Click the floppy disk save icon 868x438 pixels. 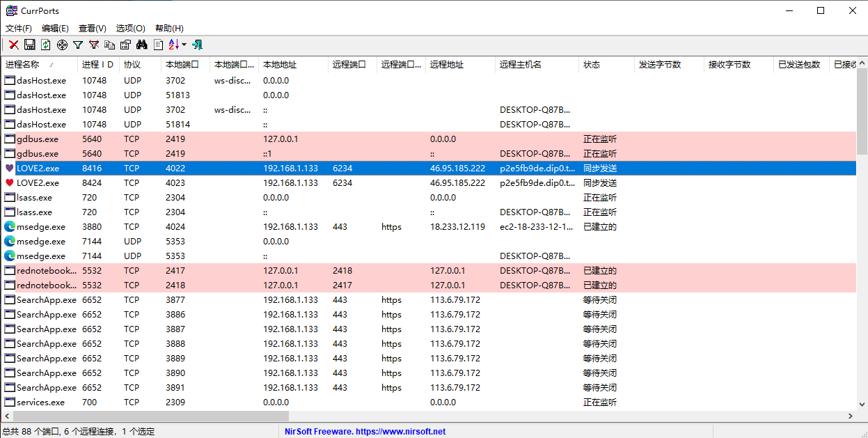pyautogui.click(x=30, y=45)
